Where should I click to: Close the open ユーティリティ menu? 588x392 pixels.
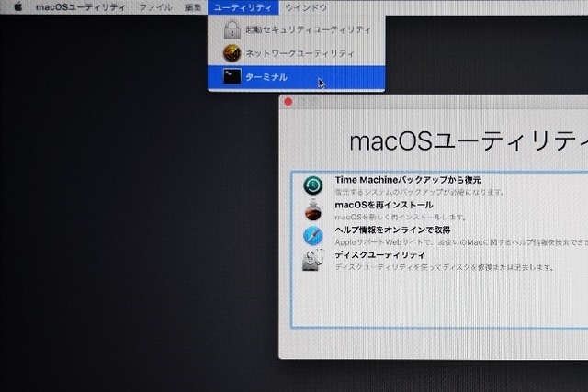pyautogui.click(x=243, y=7)
